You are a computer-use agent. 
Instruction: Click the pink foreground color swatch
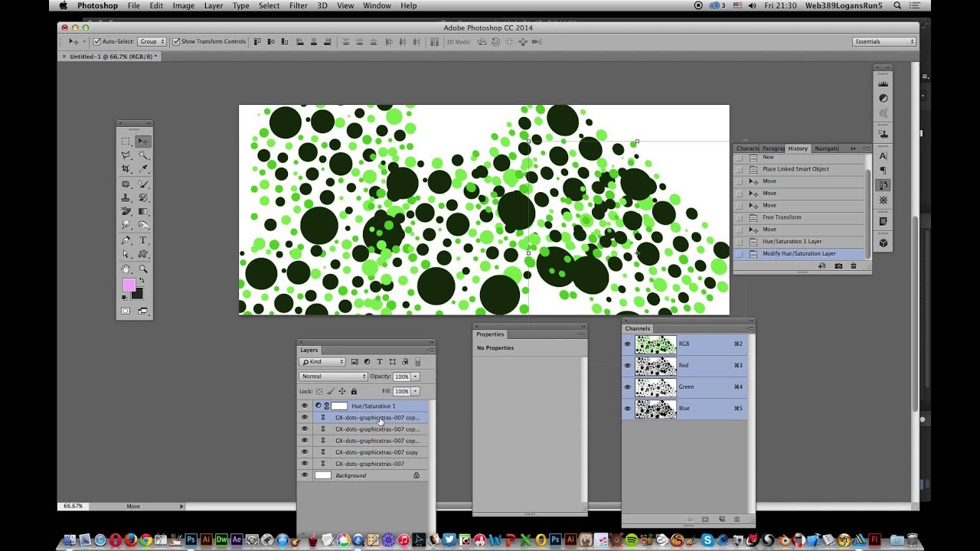pos(129,285)
